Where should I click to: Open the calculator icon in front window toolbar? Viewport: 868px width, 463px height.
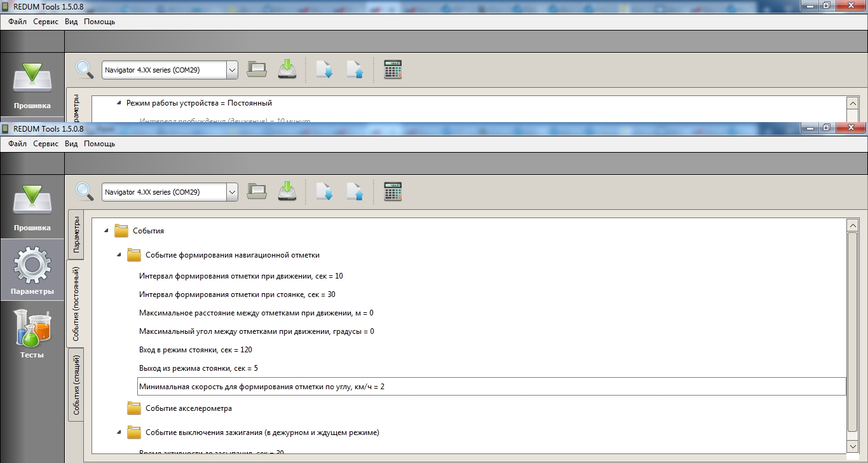coord(393,191)
